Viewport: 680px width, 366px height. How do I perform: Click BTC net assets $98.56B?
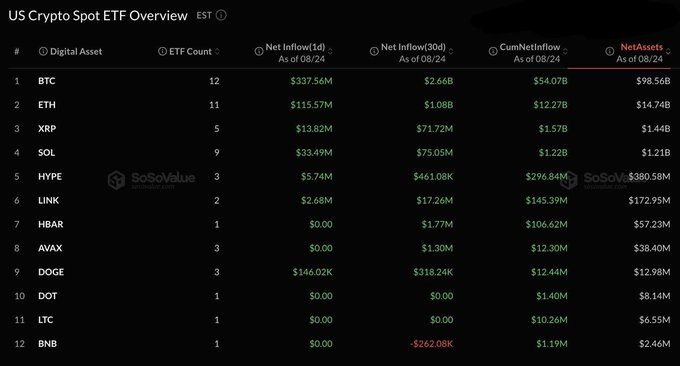[x=653, y=81]
